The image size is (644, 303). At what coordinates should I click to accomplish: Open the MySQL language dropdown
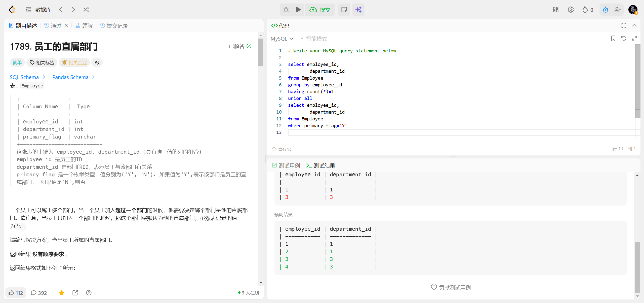[282, 39]
